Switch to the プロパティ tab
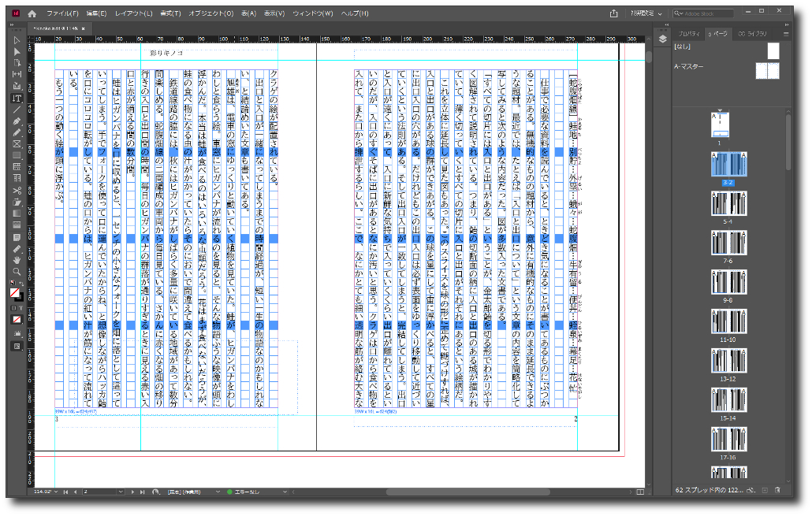812x516 pixels. click(688, 34)
